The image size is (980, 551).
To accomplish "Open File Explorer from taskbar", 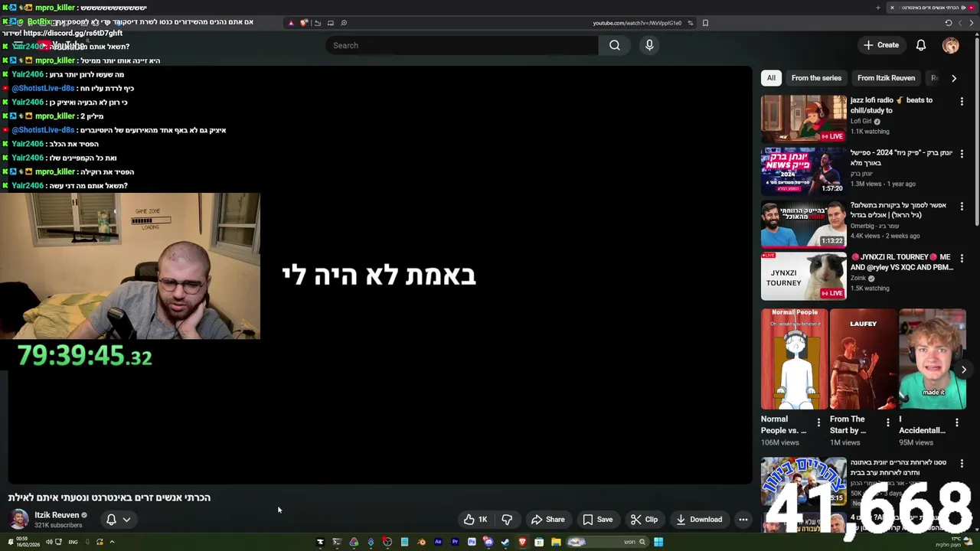I will point(556,542).
